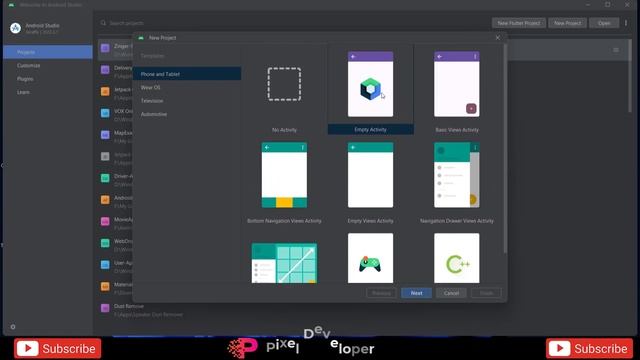Click the templates list scrollbar

[x=505, y=149]
